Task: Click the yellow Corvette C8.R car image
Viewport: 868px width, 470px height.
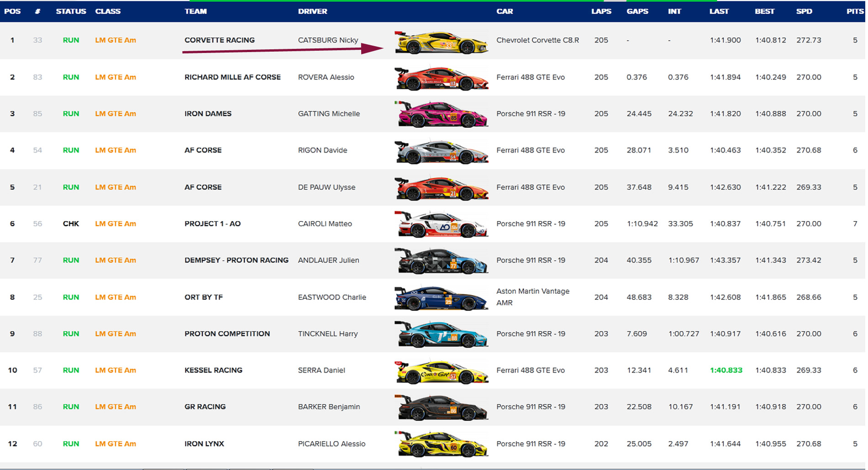Action: [x=441, y=42]
